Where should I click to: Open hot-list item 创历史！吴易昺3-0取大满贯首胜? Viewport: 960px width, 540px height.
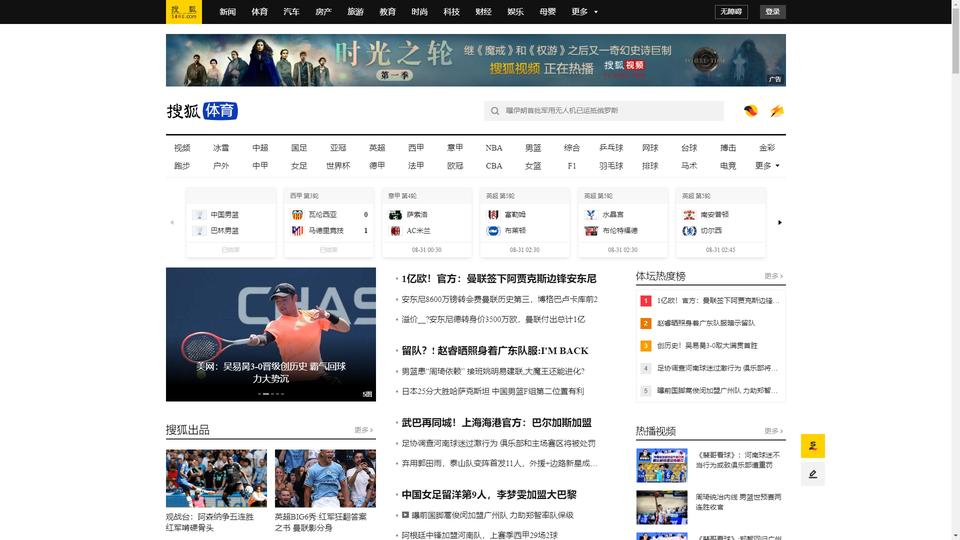(707, 346)
